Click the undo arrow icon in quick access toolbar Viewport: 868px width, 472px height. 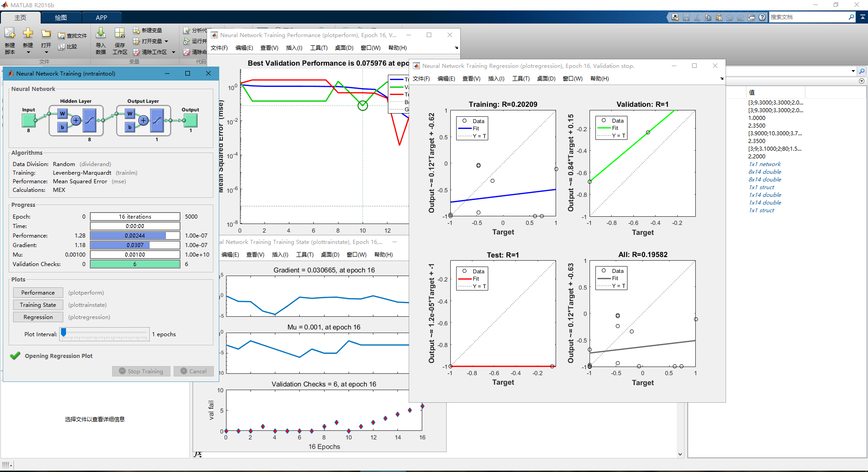pyautogui.click(x=730, y=17)
